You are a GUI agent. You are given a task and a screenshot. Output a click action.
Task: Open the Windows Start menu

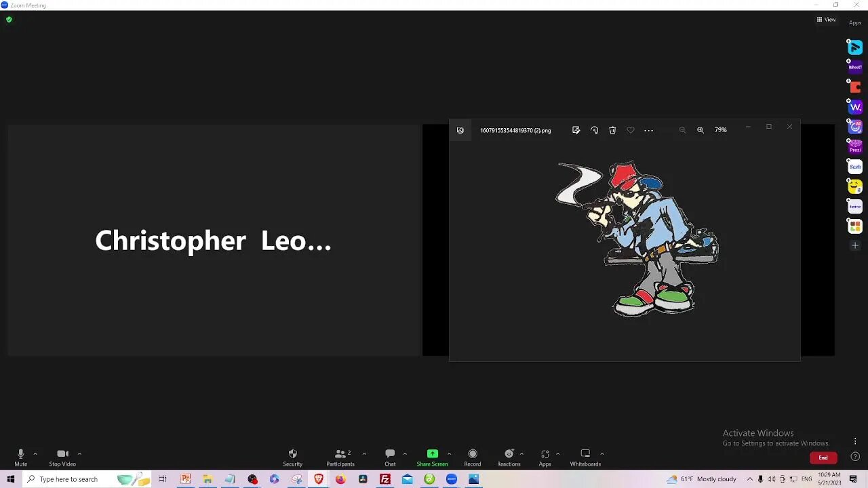click(x=10, y=479)
